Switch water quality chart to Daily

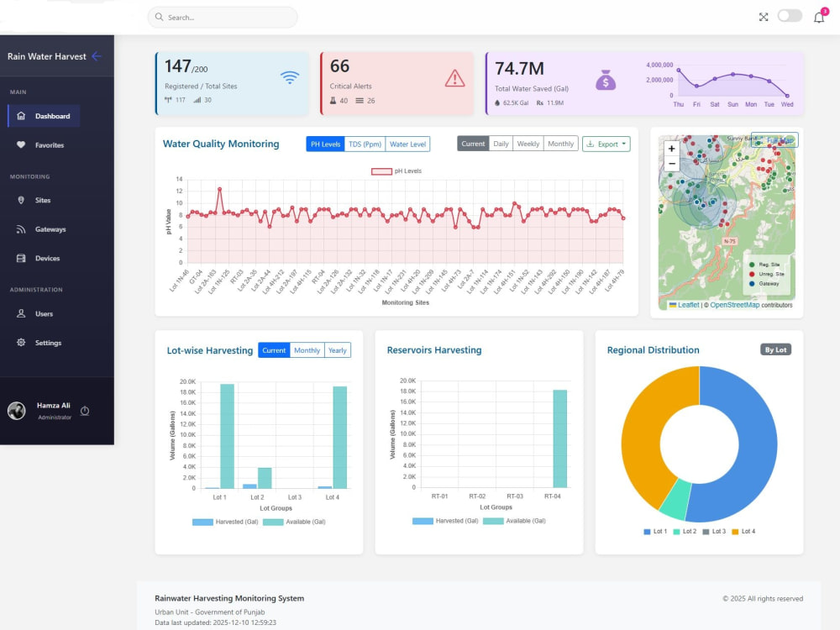[x=501, y=144]
